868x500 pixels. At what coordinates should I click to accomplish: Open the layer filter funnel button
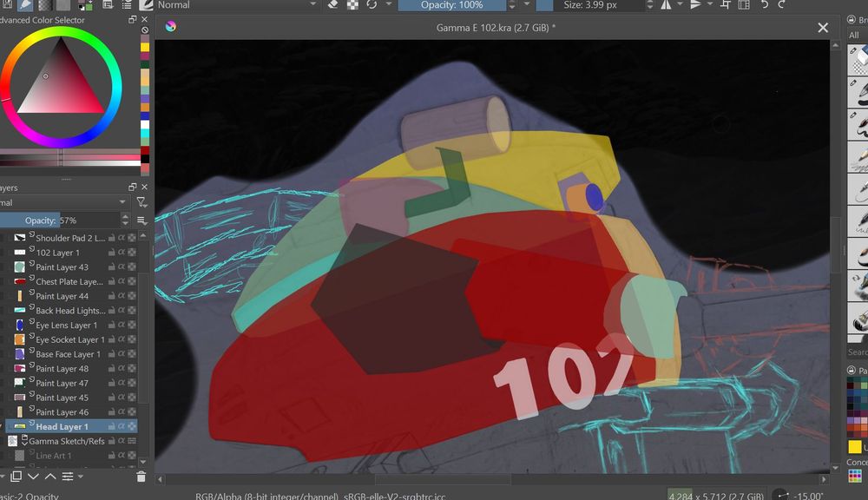[x=141, y=202]
